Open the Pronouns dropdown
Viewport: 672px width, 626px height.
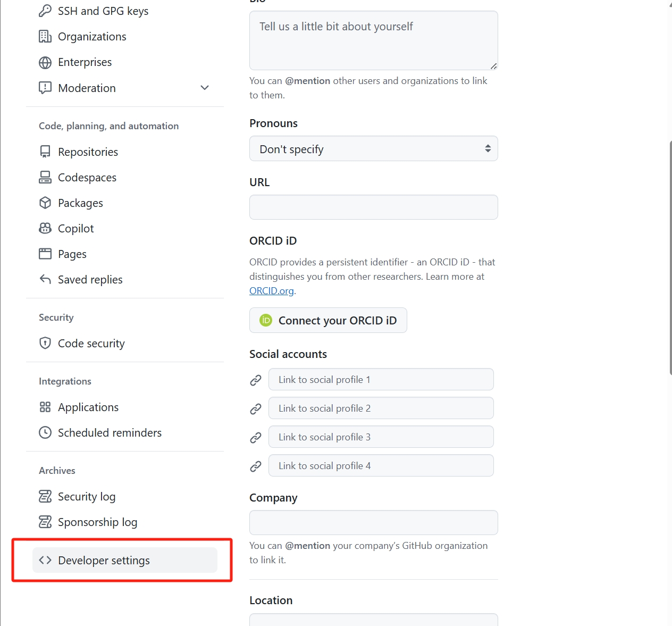tap(373, 149)
